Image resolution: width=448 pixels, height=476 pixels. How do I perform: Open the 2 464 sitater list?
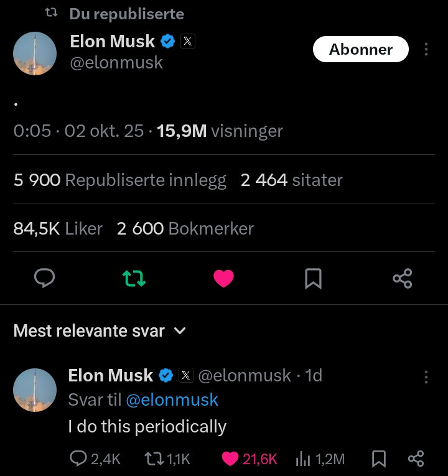(x=291, y=180)
